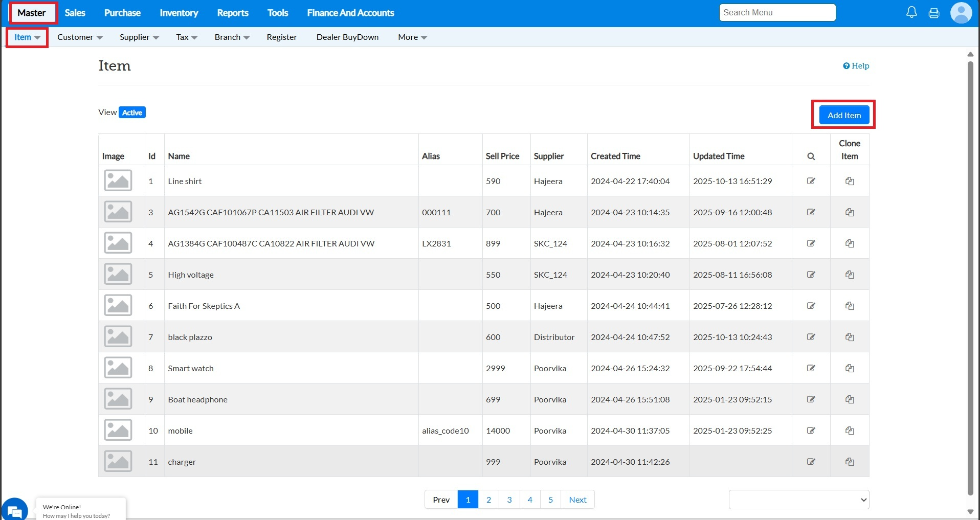Expand the Customer dropdown menu
The height and width of the screenshot is (520, 980).
(80, 37)
